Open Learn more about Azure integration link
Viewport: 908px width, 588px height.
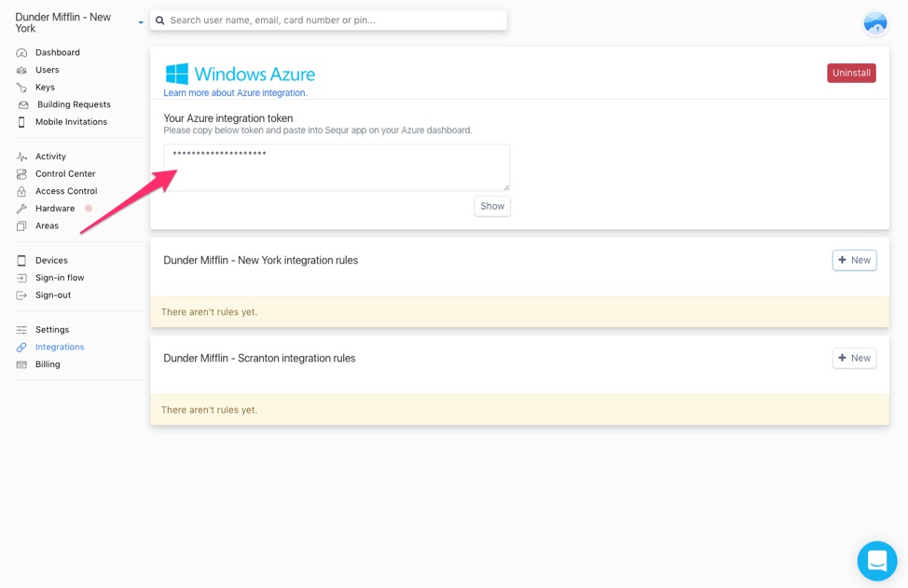[x=235, y=93]
